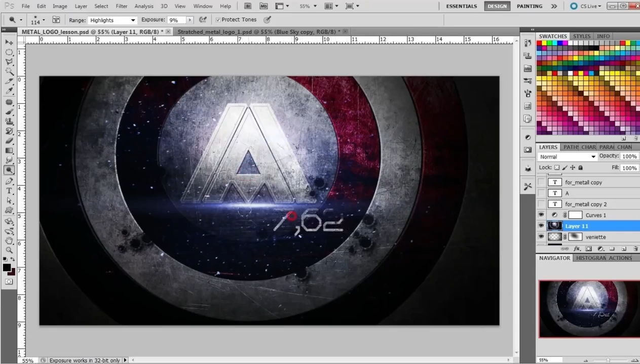Toggle lock all for layer
The height and width of the screenshot is (364, 640).
[x=580, y=168]
